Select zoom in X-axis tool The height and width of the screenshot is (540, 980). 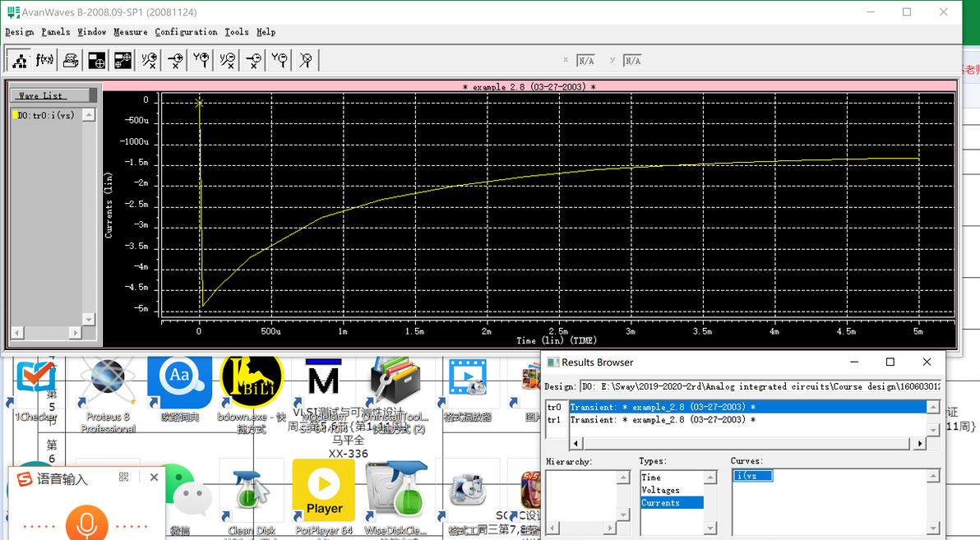tap(176, 60)
